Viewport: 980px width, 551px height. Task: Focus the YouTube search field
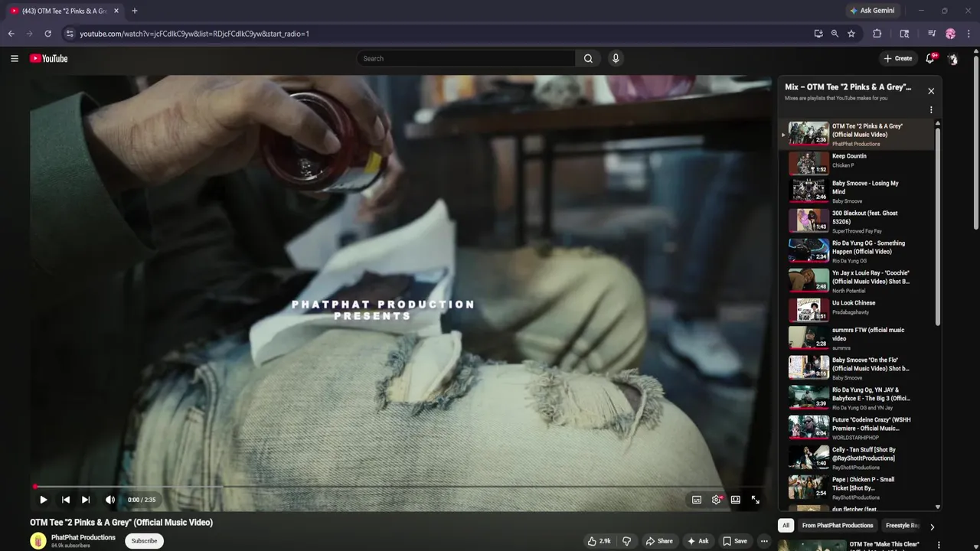coord(466,58)
